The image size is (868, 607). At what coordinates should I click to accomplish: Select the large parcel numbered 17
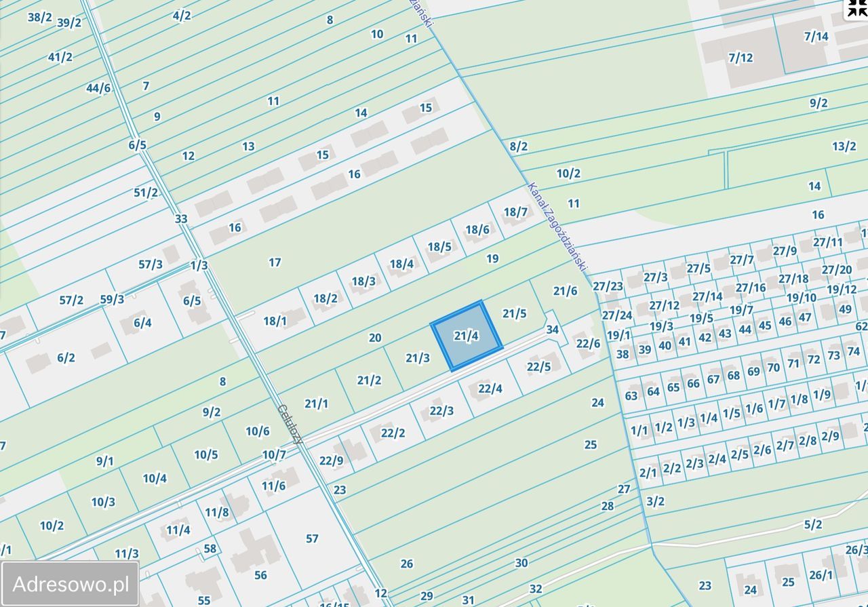[275, 262]
